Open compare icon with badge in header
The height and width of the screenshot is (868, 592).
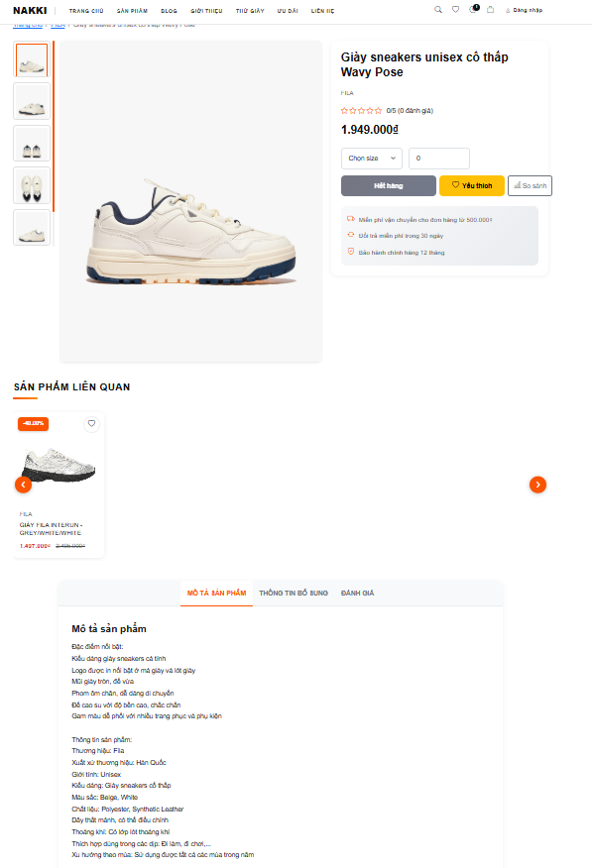[473, 9]
